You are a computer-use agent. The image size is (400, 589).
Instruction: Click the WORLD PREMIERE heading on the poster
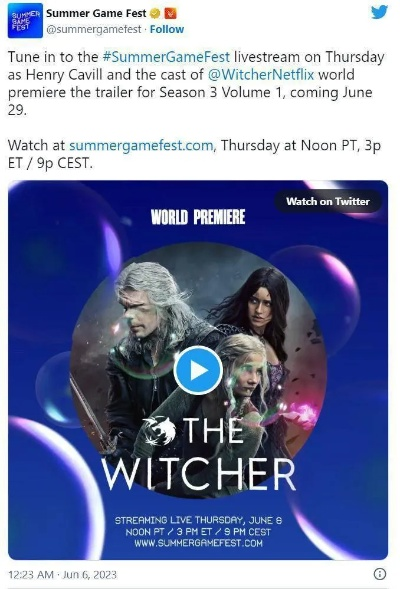pos(198,217)
